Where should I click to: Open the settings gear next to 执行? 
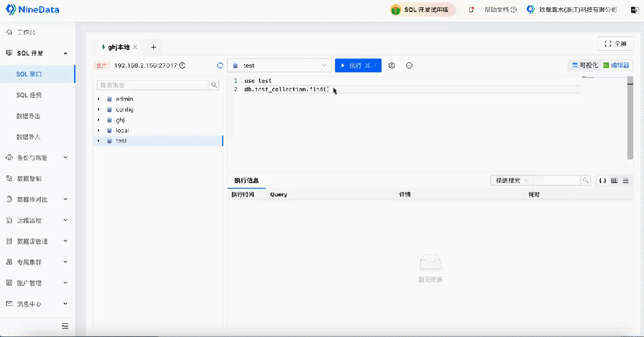pyautogui.click(x=392, y=66)
